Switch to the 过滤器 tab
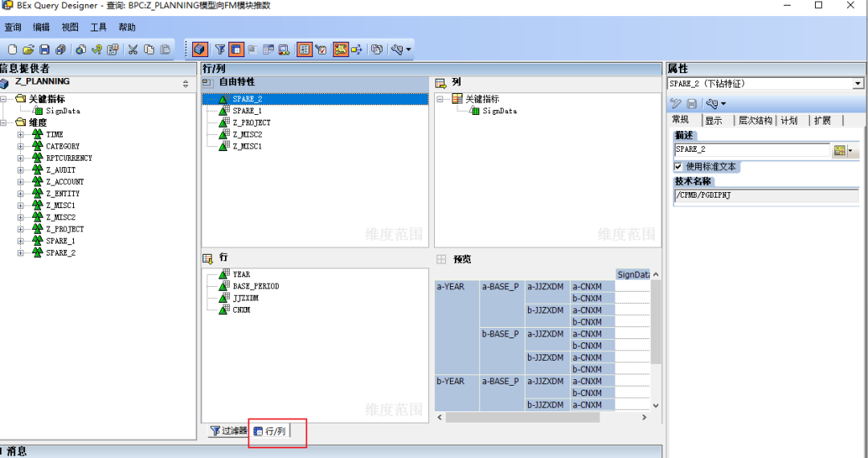 (228, 431)
